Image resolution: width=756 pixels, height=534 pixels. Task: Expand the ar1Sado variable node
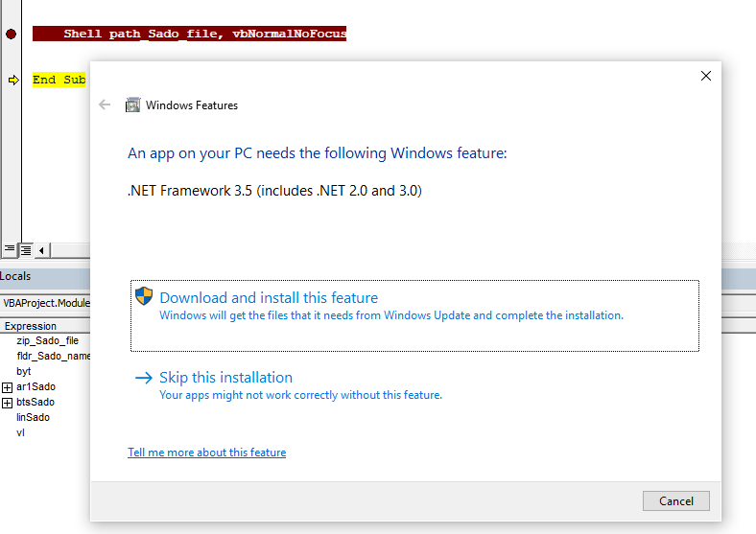[x=8, y=386]
